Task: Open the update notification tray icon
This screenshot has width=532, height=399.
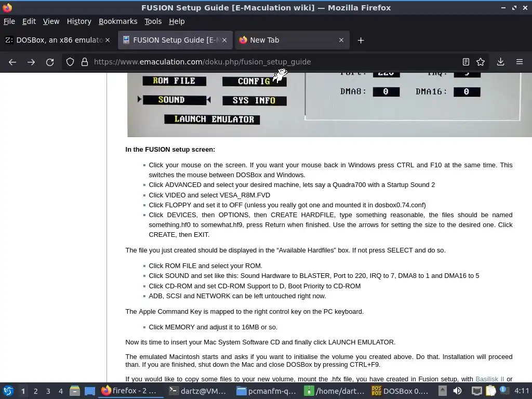Action: [504, 391]
